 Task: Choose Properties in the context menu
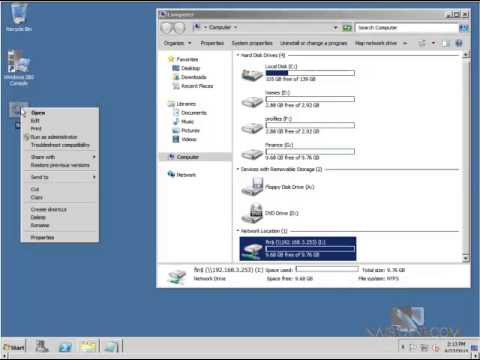(42, 238)
